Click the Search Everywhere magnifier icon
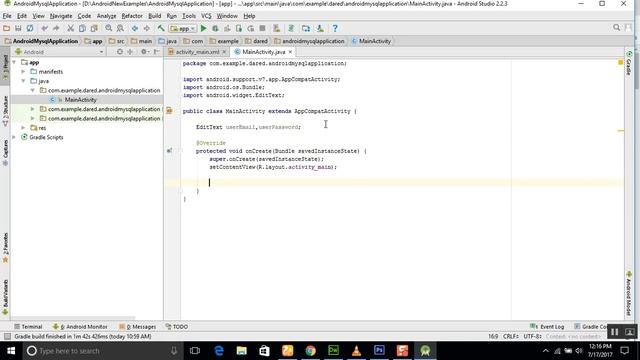The height and width of the screenshot is (360, 640). [616, 28]
